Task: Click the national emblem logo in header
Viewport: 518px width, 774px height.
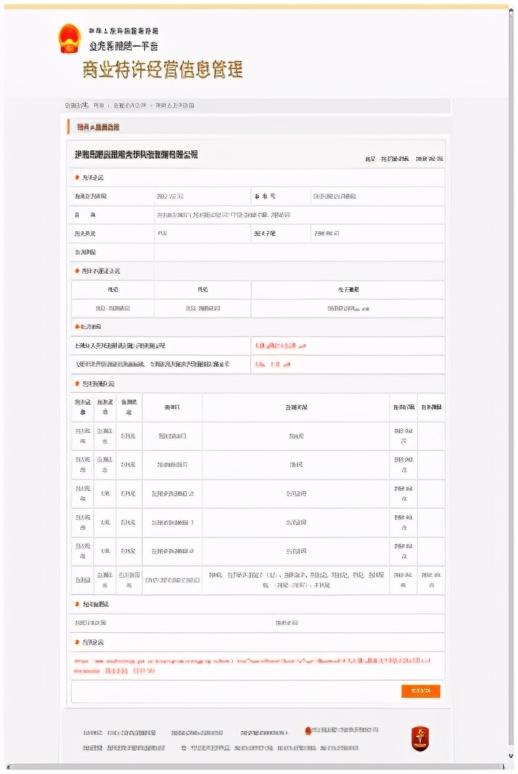Action: click(69, 39)
